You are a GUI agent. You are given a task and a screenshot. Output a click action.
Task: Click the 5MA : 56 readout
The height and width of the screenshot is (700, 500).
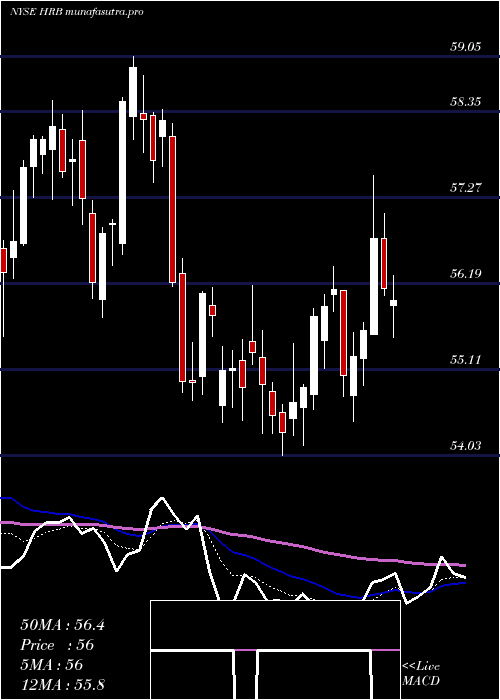point(52,664)
